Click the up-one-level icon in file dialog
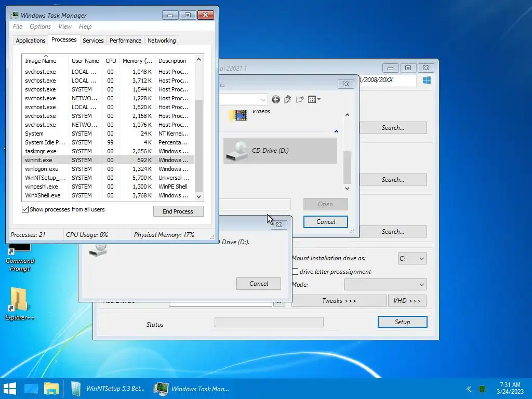This screenshot has width=532, height=399. pos(288,99)
